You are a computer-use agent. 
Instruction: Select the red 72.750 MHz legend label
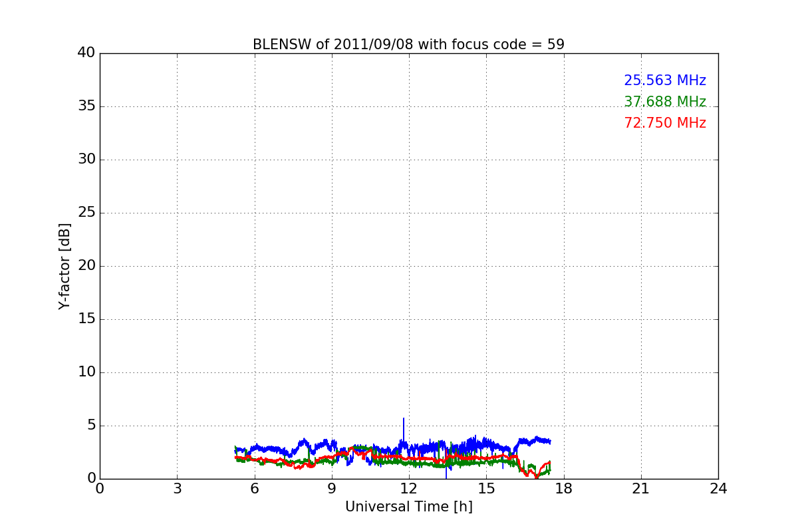665,123
